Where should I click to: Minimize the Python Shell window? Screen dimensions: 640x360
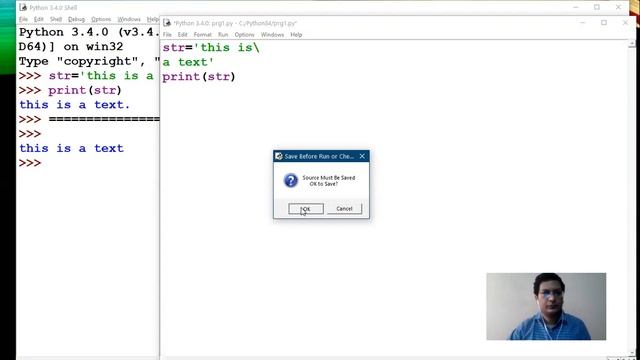point(576,7)
